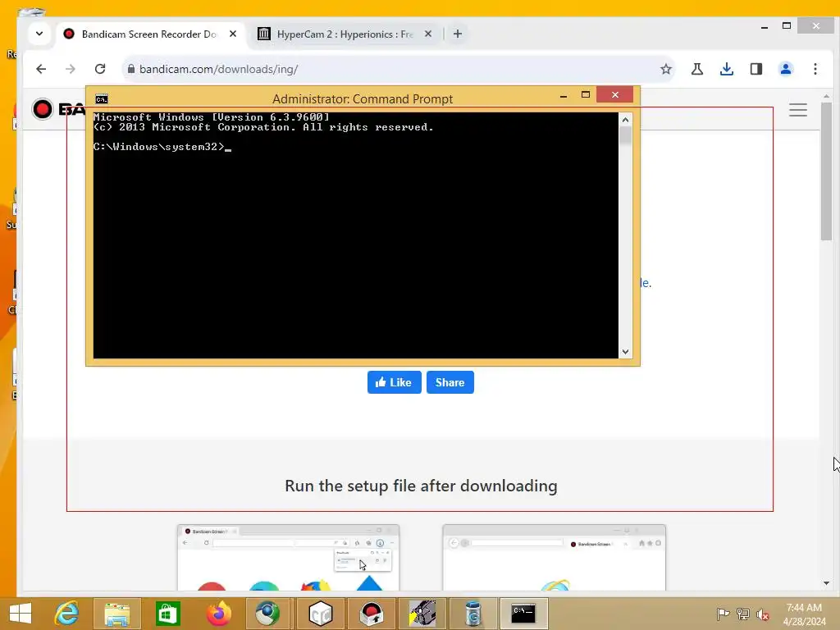Click the webpage scroll down arrow
This screenshot has width=840, height=630.
point(827,583)
